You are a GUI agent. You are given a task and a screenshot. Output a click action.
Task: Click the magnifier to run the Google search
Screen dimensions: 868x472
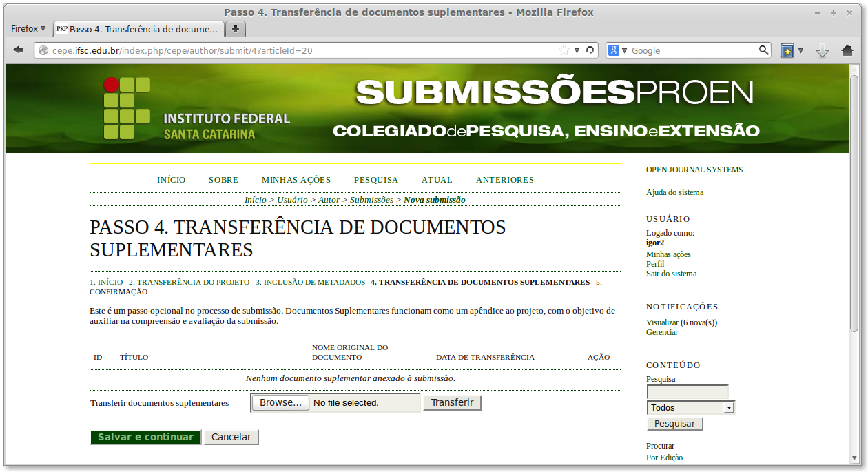coord(764,50)
